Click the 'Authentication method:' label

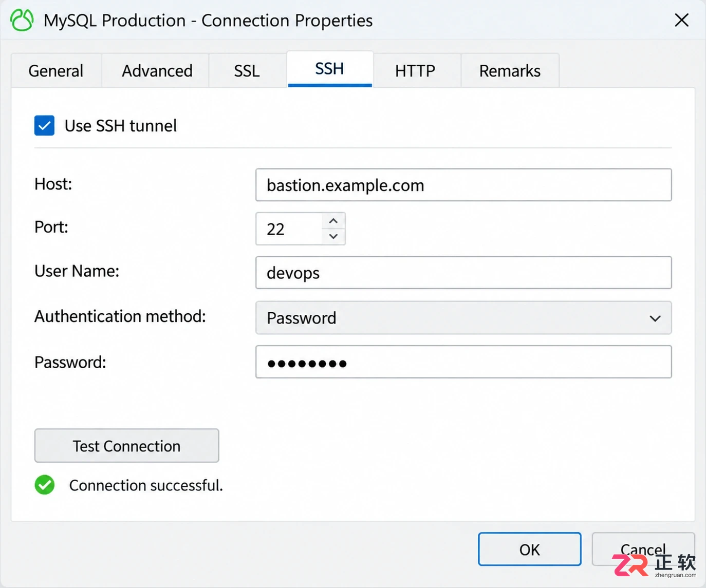pyautogui.click(x=120, y=316)
